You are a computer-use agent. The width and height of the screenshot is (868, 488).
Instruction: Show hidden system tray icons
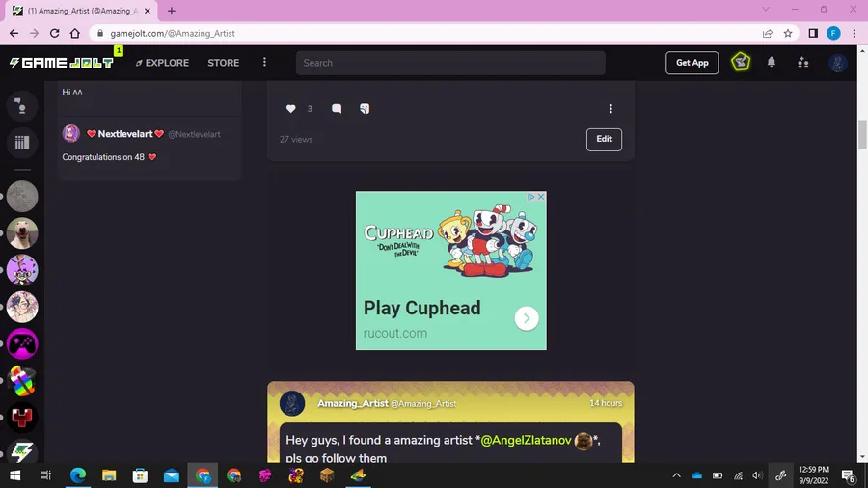676,475
